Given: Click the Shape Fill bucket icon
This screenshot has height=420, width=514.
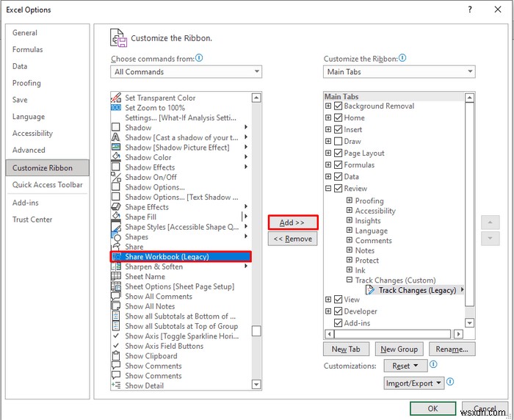Looking at the screenshot, I should 116,217.
